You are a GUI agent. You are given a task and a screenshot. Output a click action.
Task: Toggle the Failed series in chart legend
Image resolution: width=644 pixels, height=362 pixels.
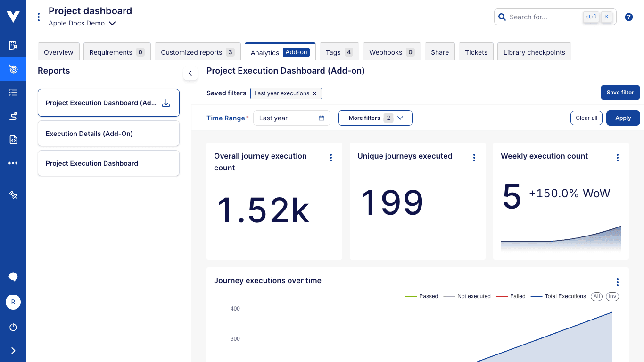pos(511,296)
